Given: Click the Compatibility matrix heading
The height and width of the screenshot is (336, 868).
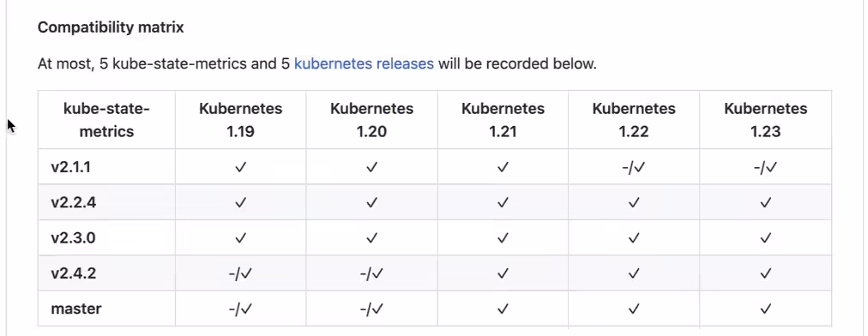Looking at the screenshot, I should click(111, 27).
